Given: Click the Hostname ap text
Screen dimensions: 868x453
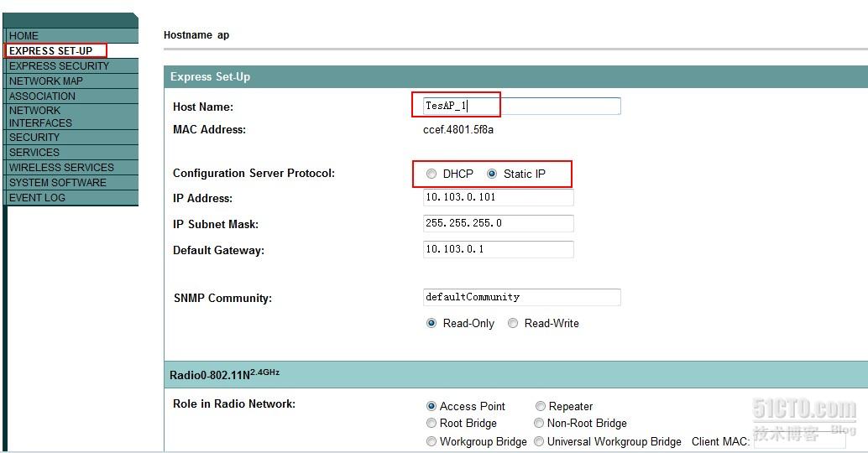Looking at the screenshot, I should 196,35.
